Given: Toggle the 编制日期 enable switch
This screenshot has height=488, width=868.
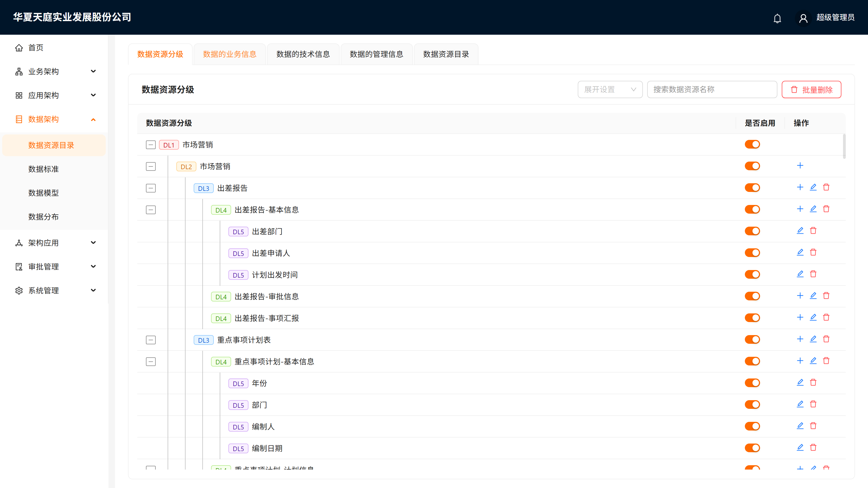Looking at the screenshot, I should 752,448.
